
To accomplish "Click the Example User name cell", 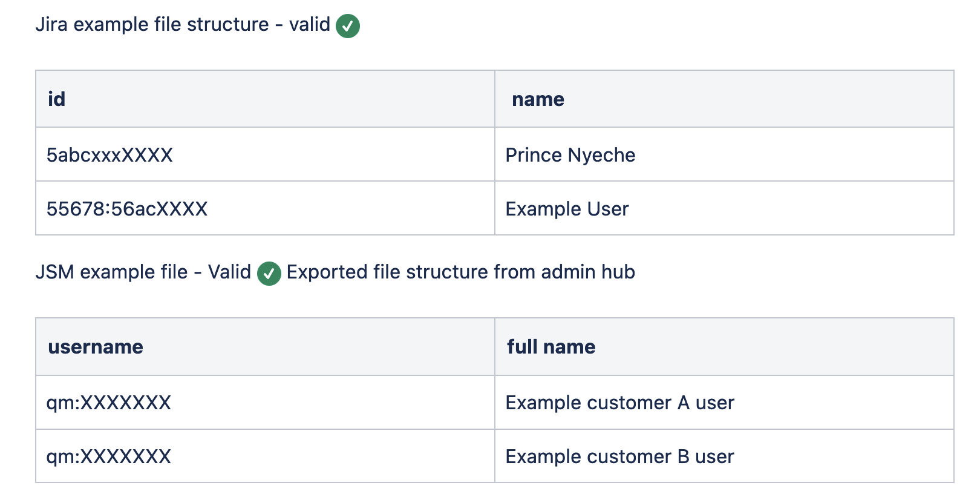I will click(567, 209).
